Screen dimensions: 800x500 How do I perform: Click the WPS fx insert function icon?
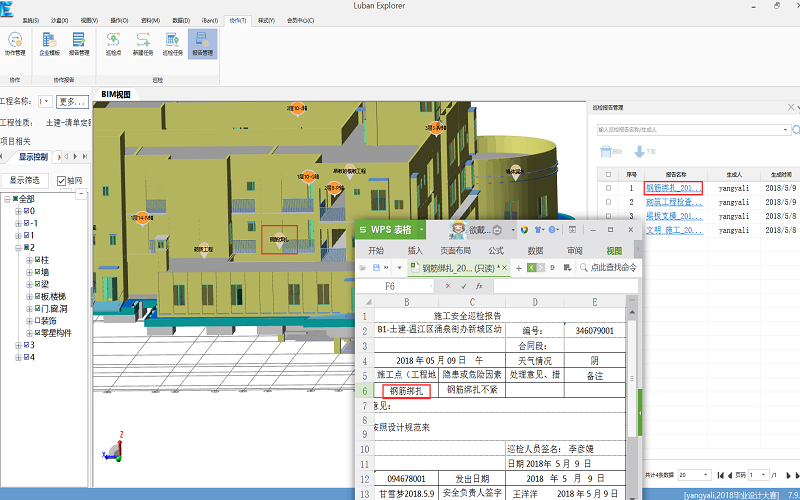coord(479,286)
